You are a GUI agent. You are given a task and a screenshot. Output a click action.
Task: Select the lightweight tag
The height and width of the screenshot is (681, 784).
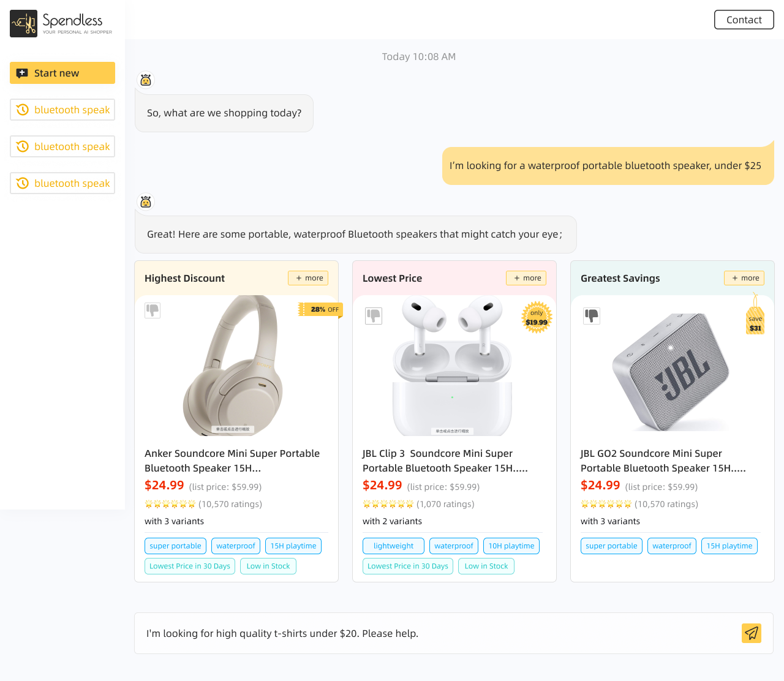[x=394, y=546]
